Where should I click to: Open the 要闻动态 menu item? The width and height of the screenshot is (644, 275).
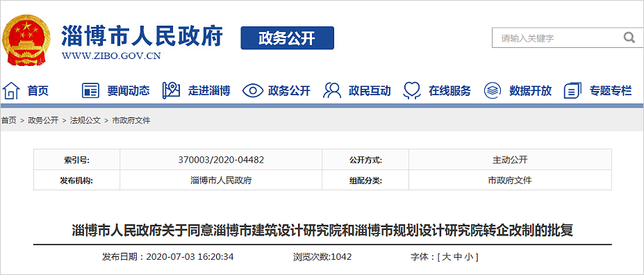(129, 91)
